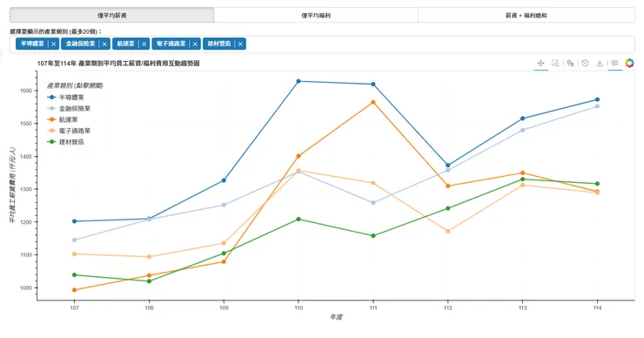The image size is (644, 338).
Task: Select the 薪資 + 福利總和 tab
Action: pos(527,15)
